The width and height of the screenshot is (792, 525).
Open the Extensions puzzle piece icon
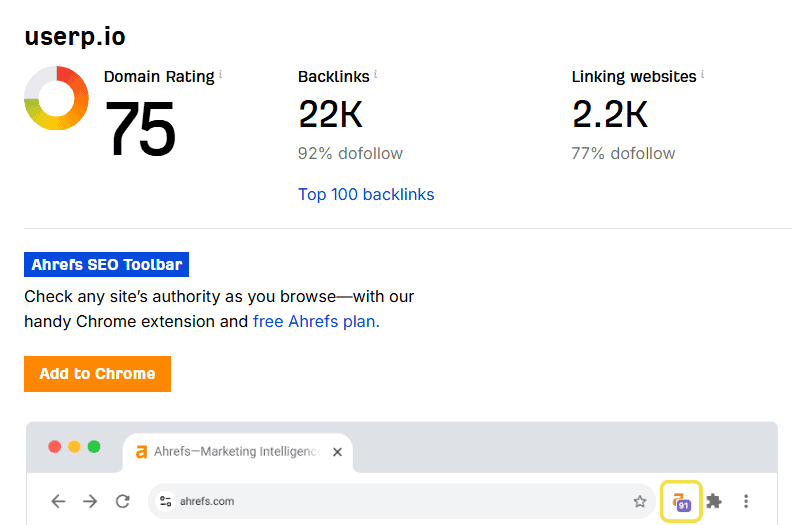(714, 501)
